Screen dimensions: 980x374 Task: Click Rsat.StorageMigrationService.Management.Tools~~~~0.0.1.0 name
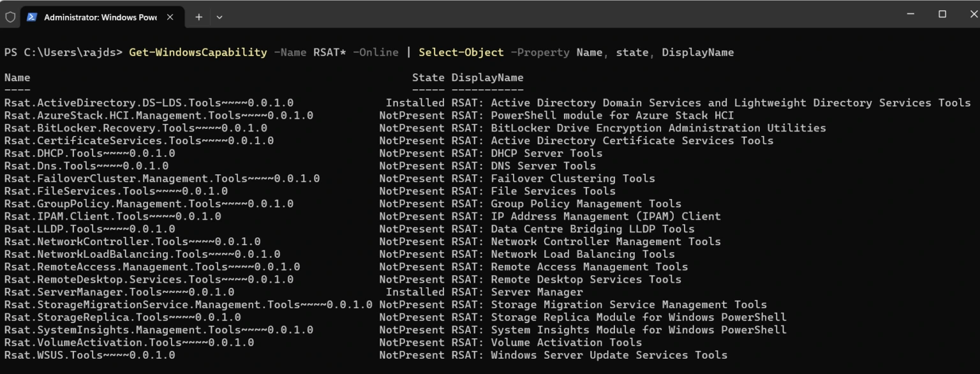coord(188,304)
